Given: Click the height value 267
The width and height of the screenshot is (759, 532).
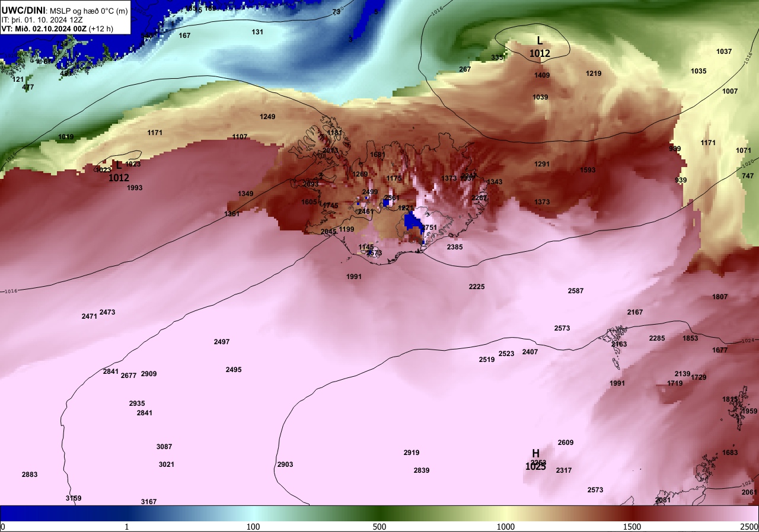Looking at the screenshot, I should [x=465, y=69].
